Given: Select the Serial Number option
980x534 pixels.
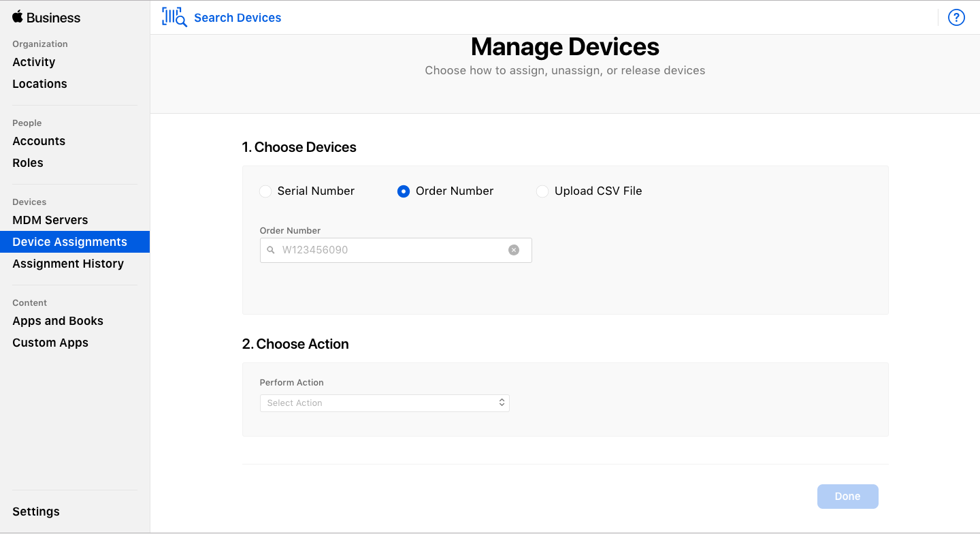Looking at the screenshot, I should tap(265, 191).
